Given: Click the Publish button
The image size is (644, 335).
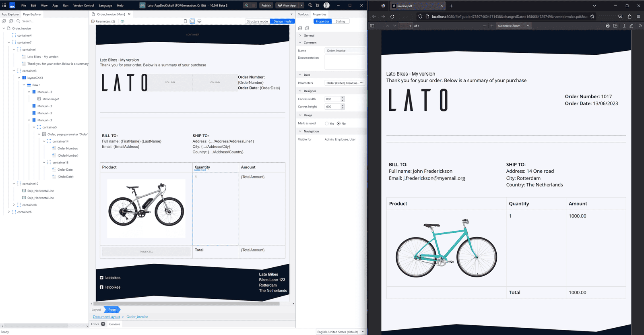Looking at the screenshot, I should click(x=266, y=5).
